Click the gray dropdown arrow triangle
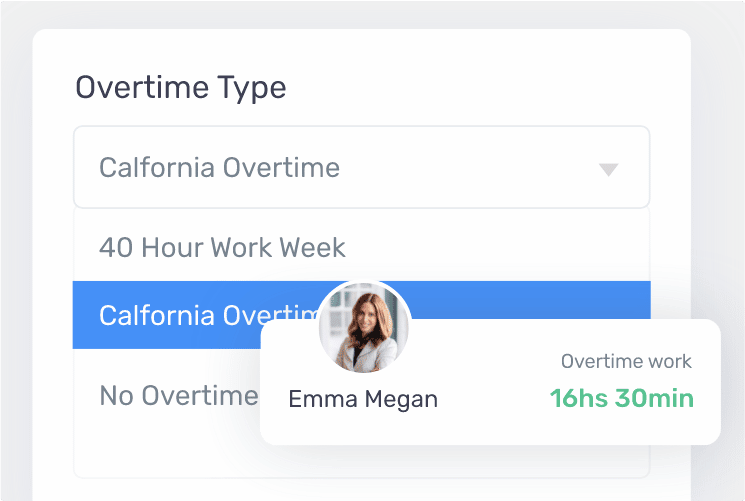This screenshot has height=501, width=745. [x=608, y=169]
